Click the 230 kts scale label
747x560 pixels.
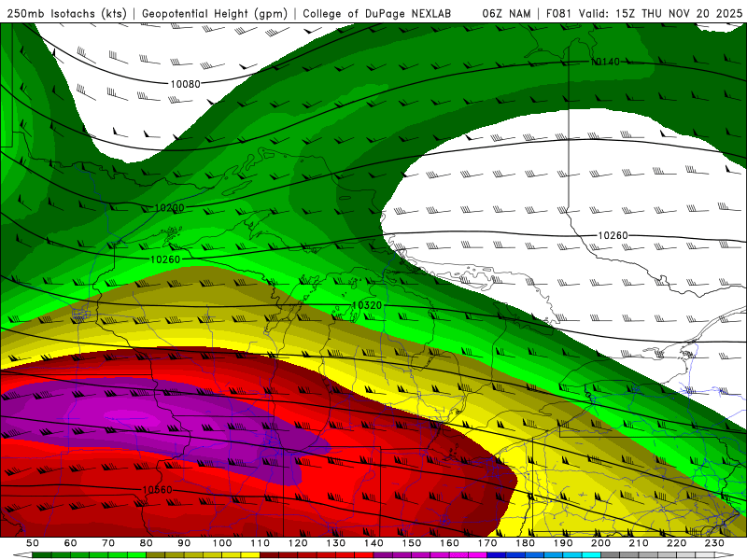pyautogui.click(x=714, y=543)
